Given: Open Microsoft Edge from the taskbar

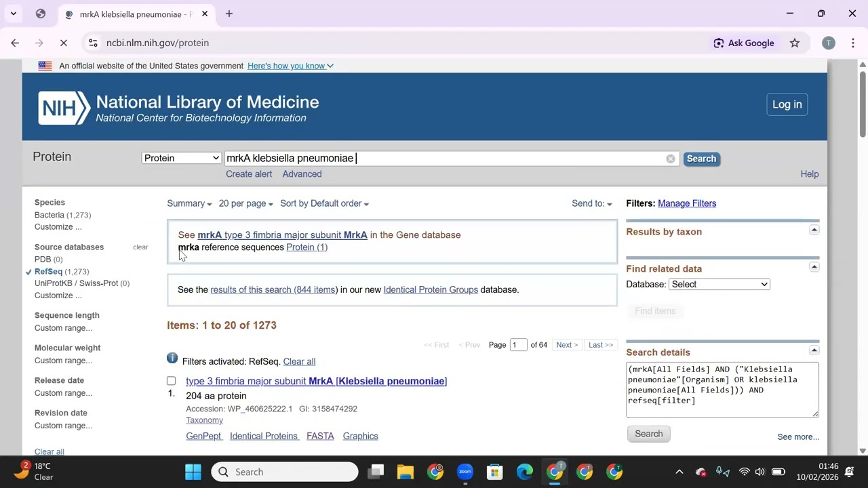Looking at the screenshot, I should [x=525, y=472].
